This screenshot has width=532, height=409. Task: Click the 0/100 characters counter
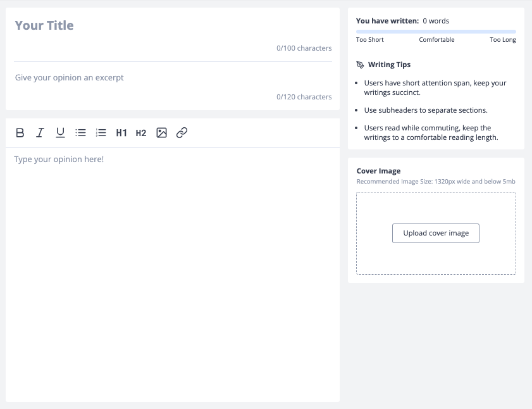point(304,48)
